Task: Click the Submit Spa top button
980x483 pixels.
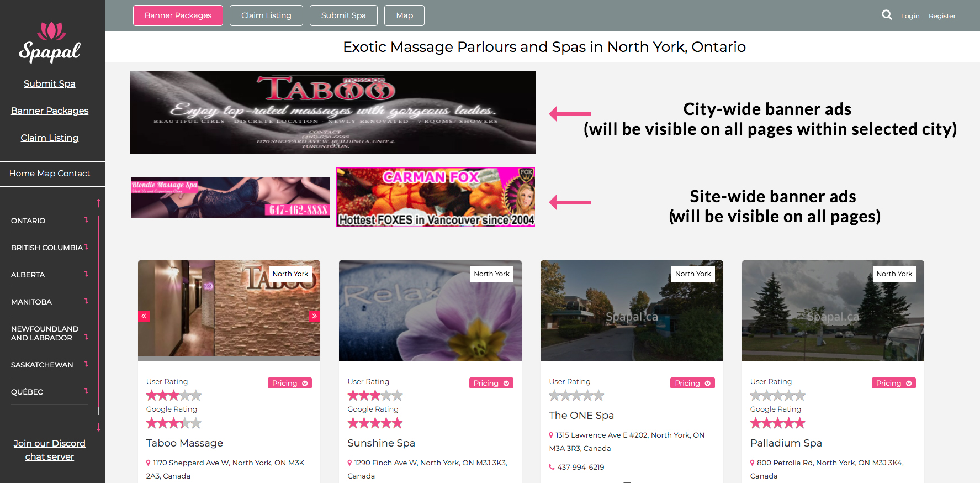Action: pos(343,15)
